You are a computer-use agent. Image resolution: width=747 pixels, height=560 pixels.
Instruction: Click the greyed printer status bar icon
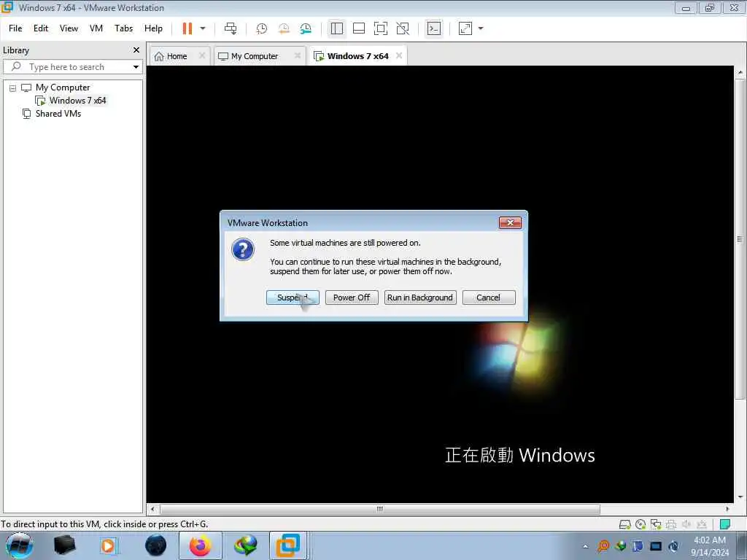671,525
